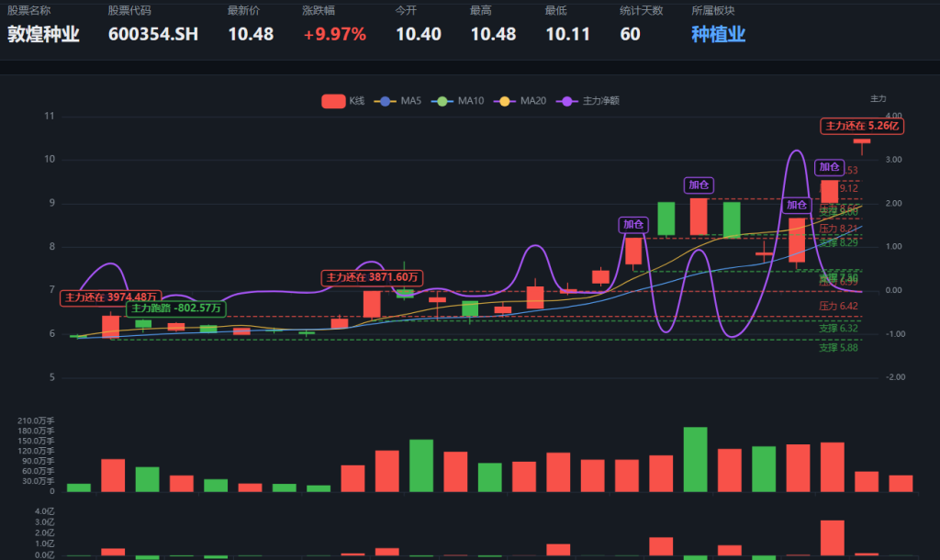Click the 最高 header label

click(x=481, y=11)
